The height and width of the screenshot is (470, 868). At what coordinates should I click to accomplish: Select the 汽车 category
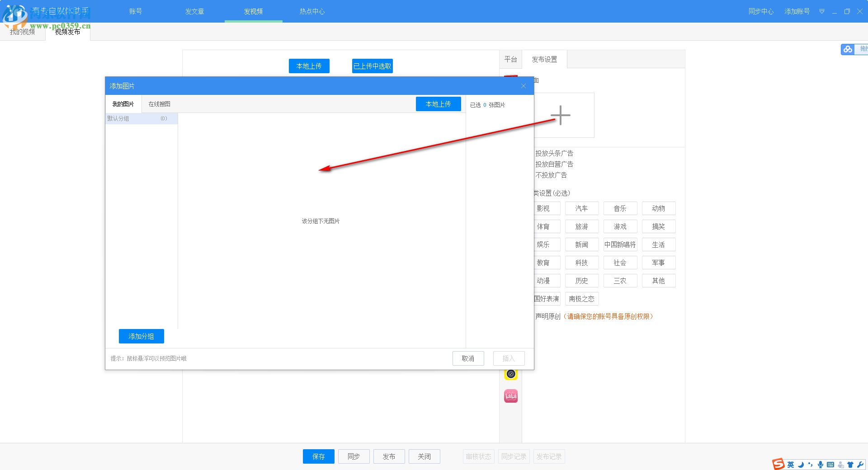pos(582,208)
